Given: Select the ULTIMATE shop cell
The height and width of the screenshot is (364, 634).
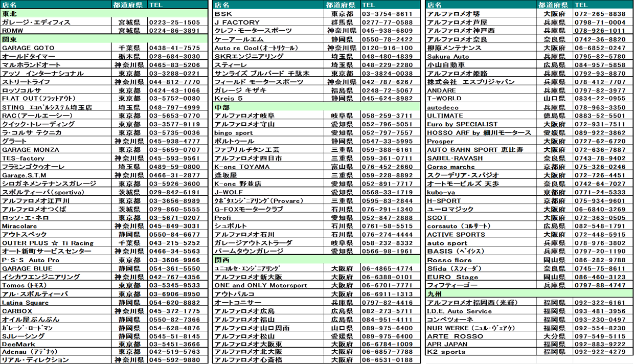Looking at the screenshot, I should pyautogui.click(x=482, y=116).
